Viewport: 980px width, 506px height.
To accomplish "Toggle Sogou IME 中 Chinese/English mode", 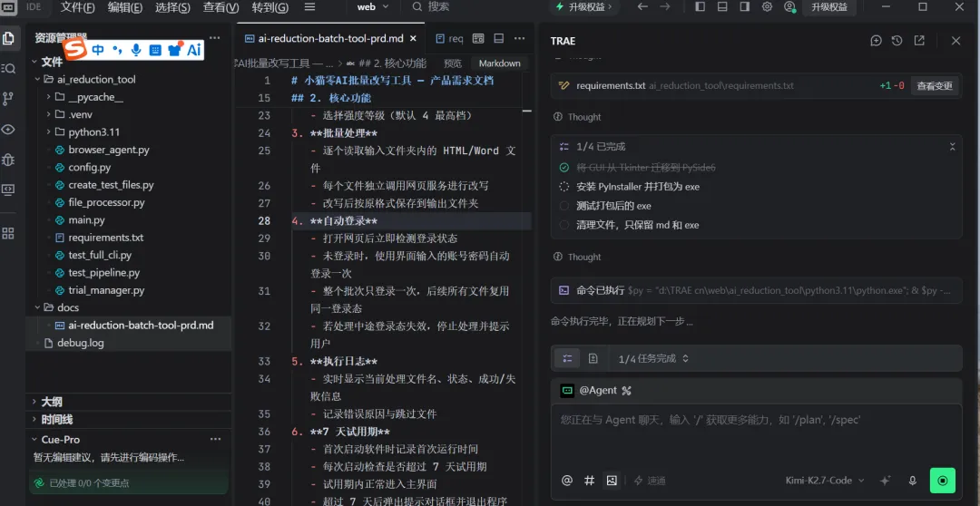I will (x=98, y=50).
